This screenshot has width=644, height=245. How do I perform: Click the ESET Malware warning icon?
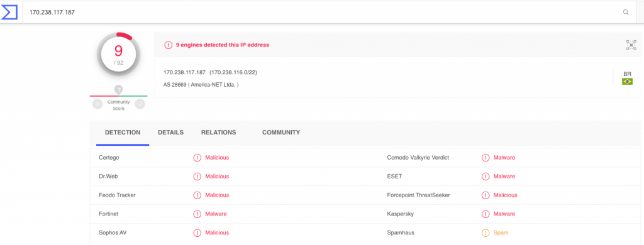coord(486,177)
